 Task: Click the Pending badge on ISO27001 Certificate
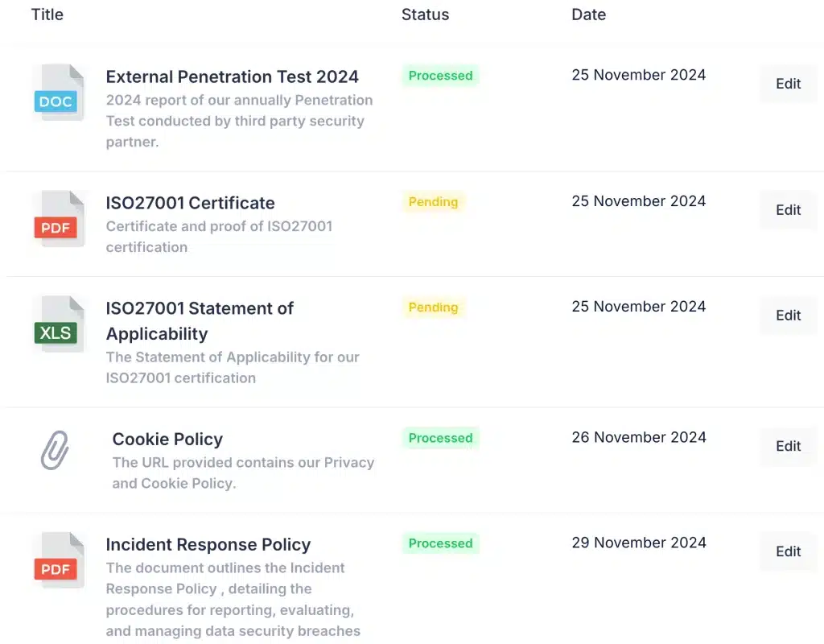coord(433,202)
